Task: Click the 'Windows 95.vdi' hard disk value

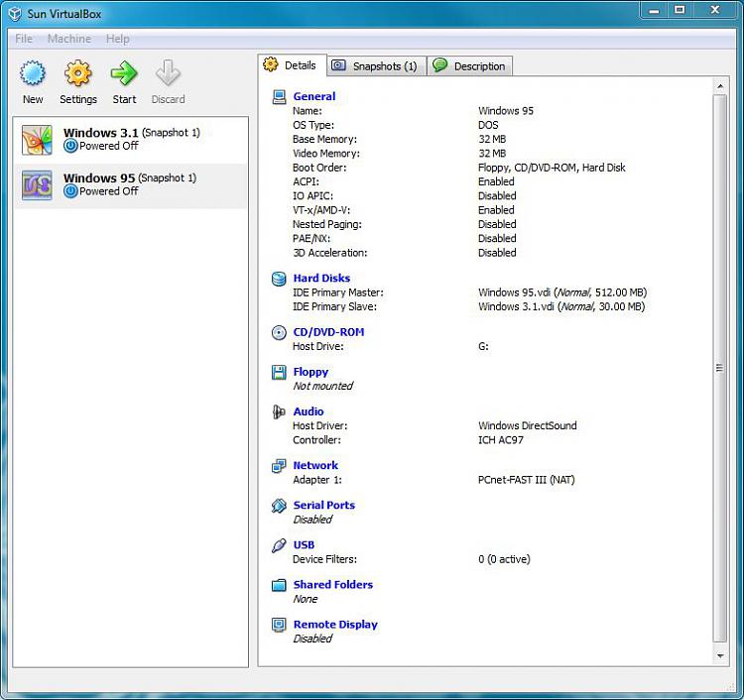Action: (562, 292)
